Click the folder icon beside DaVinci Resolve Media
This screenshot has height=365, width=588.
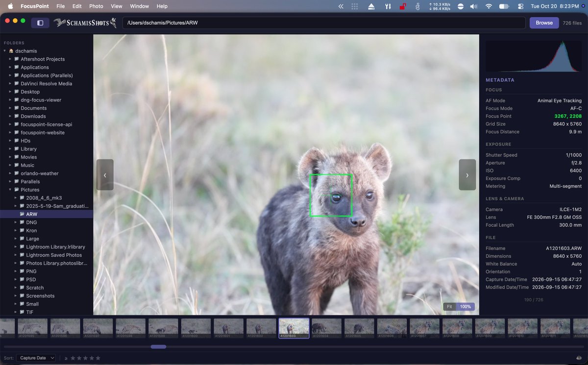(x=16, y=84)
